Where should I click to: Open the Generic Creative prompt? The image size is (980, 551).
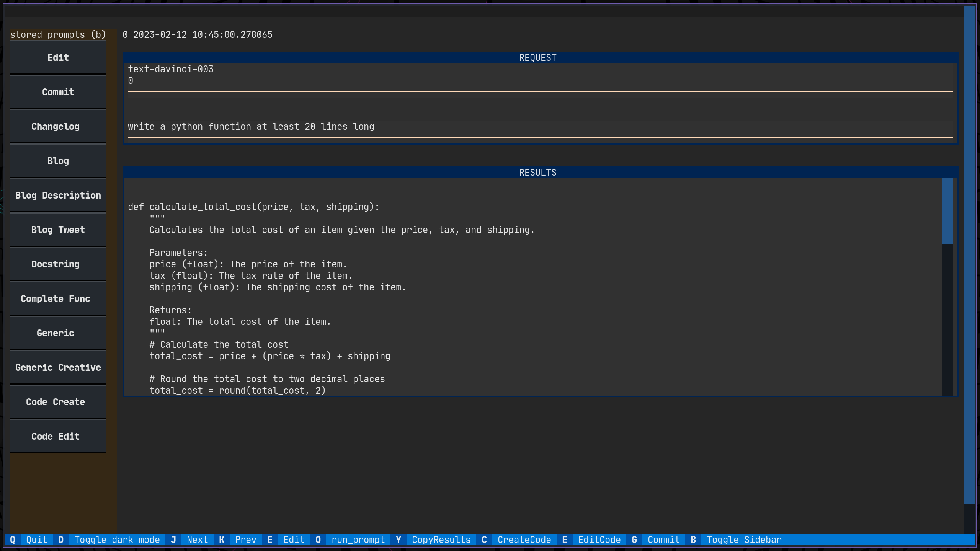coord(58,367)
